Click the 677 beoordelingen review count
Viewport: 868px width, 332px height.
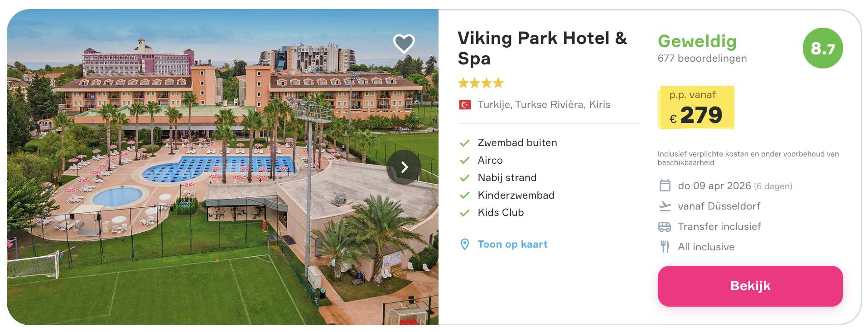coord(702,58)
